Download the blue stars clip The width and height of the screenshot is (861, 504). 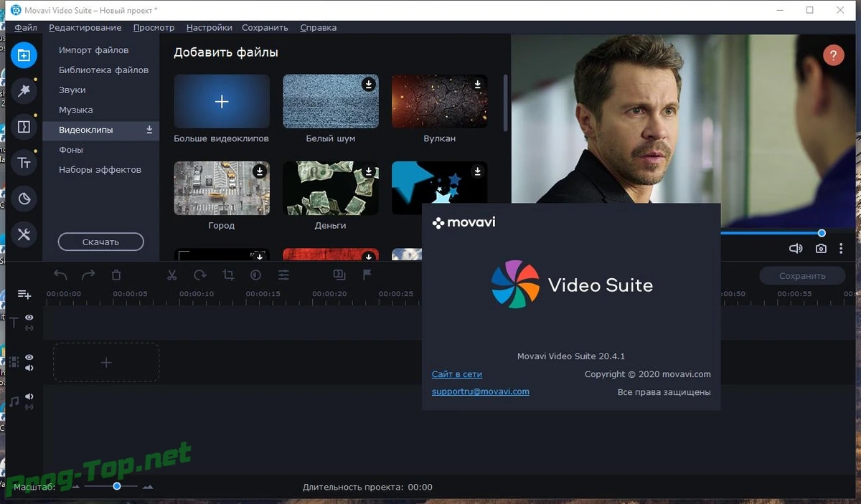click(477, 171)
